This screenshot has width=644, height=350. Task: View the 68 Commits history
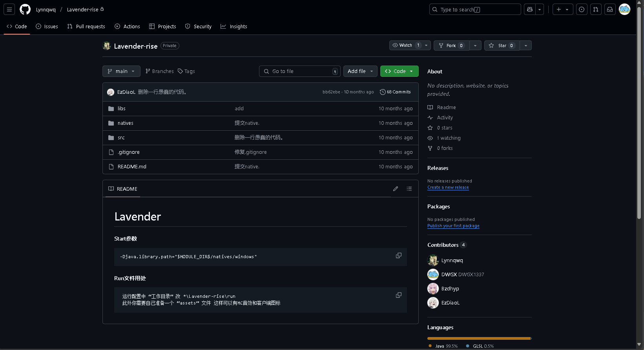click(395, 92)
